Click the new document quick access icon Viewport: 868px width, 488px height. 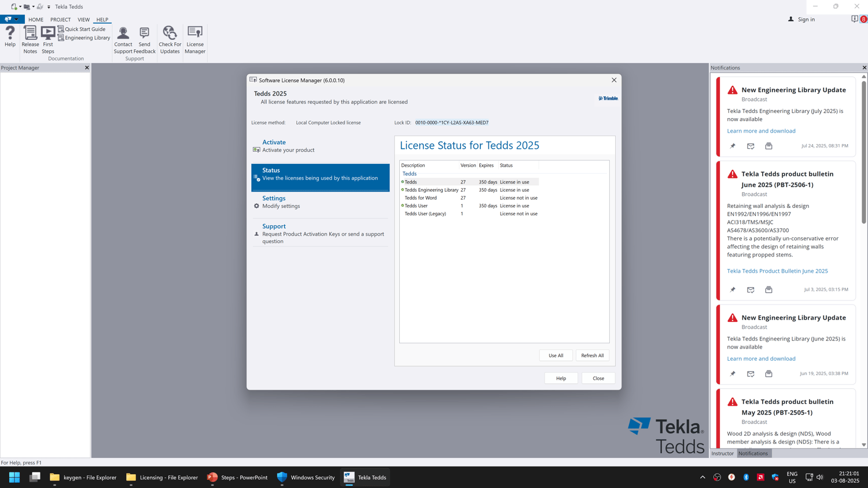(14, 7)
